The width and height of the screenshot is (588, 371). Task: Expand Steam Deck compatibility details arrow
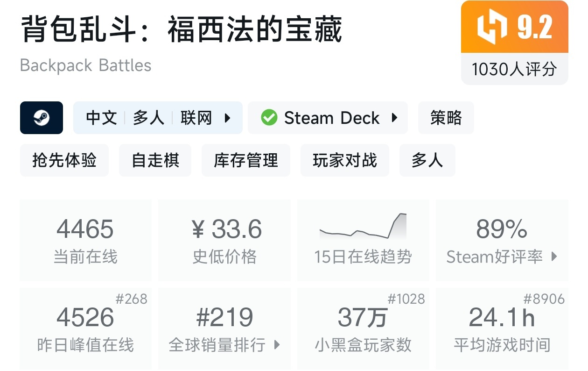click(x=395, y=118)
